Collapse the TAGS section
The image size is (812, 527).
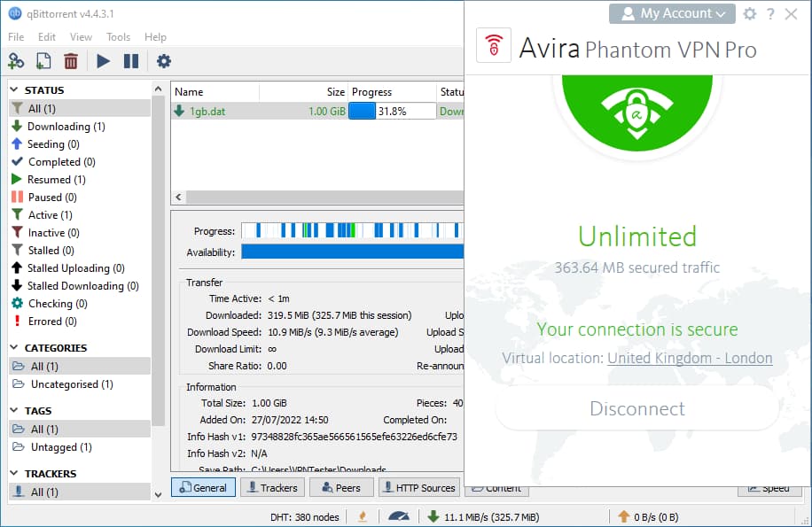tap(14, 411)
